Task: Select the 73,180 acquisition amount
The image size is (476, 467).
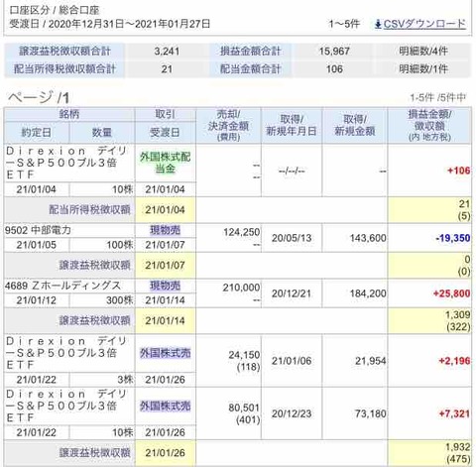Action: tap(371, 413)
